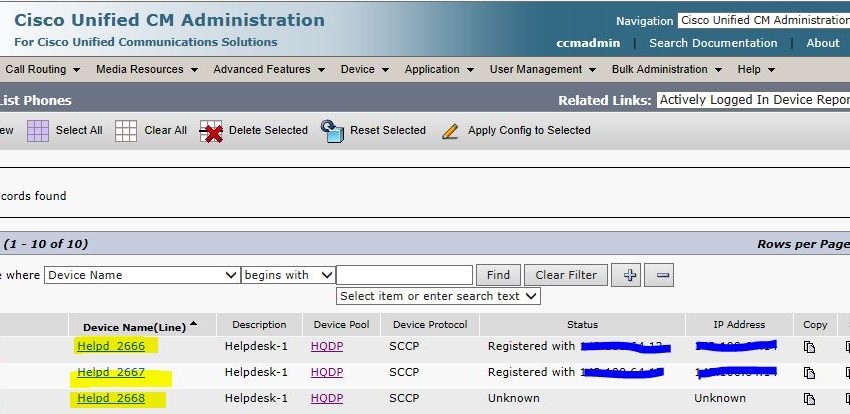The width and height of the screenshot is (850, 414).
Task: Click the search text input field
Action: pyautogui.click(x=404, y=275)
